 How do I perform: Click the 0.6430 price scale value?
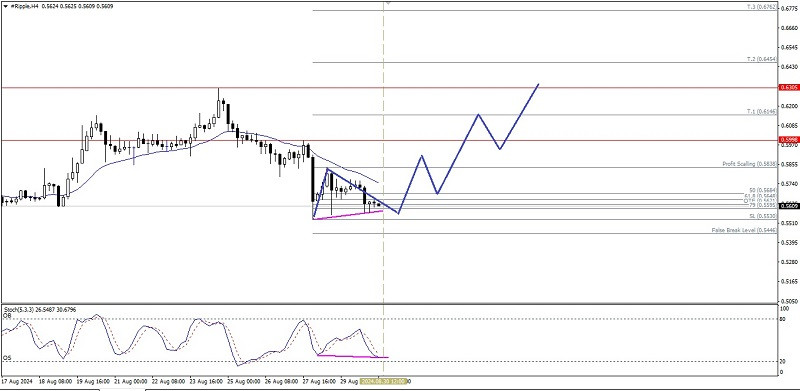789,67
